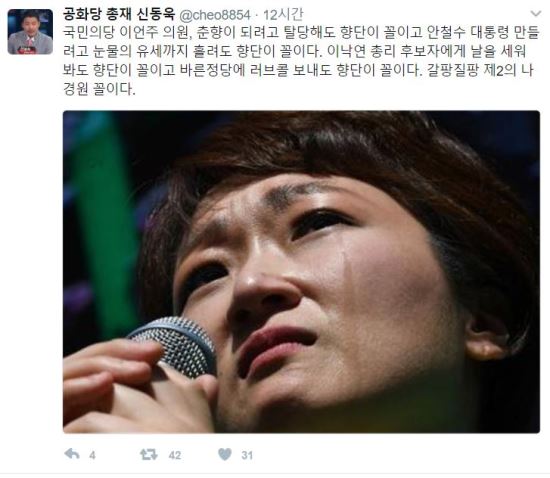Click the like count 31
This screenshot has height=478, width=550.
(x=247, y=455)
